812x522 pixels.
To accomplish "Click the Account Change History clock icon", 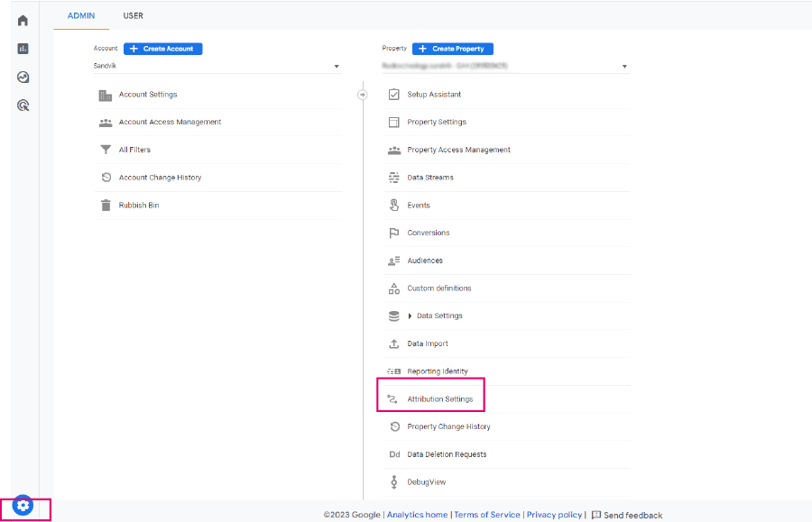I will click(106, 178).
